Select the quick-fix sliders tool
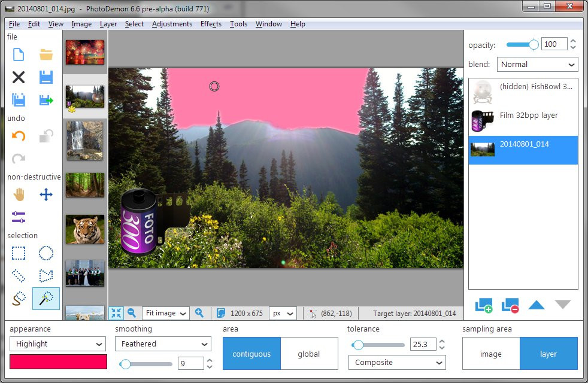Image resolution: width=588 pixels, height=383 pixels. 19,217
